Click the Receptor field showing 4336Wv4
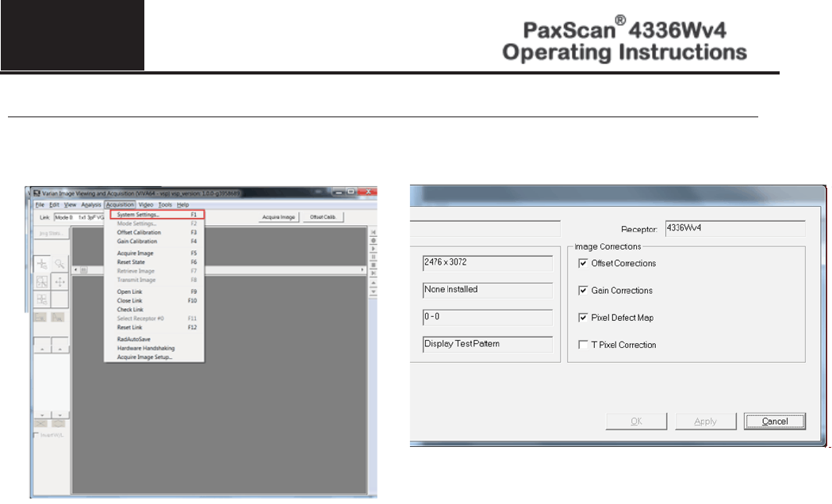The width and height of the screenshot is (832, 504). click(x=735, y=228)
